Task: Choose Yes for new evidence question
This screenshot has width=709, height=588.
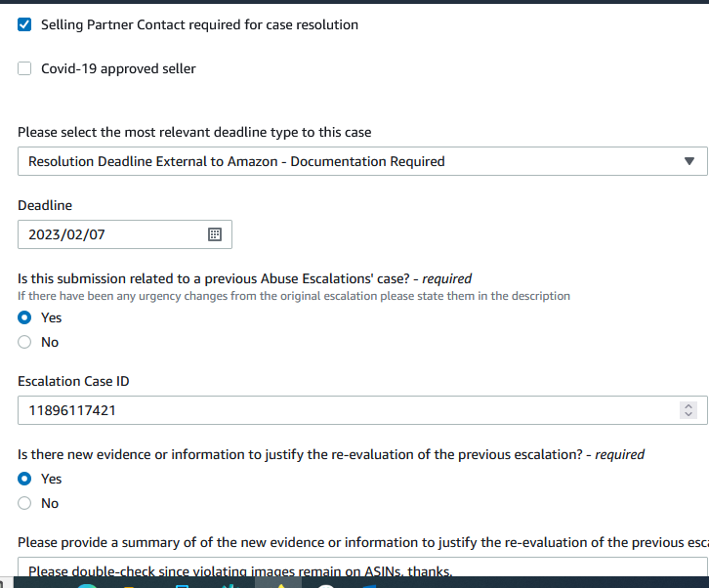Action: click(x=24, y=479)
